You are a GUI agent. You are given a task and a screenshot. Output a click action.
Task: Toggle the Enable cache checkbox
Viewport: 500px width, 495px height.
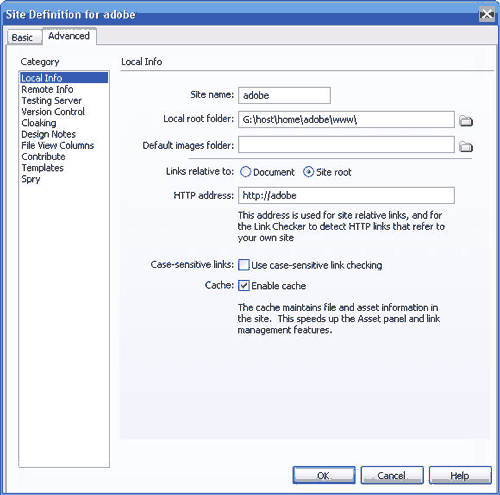click(x=244, y=286)
